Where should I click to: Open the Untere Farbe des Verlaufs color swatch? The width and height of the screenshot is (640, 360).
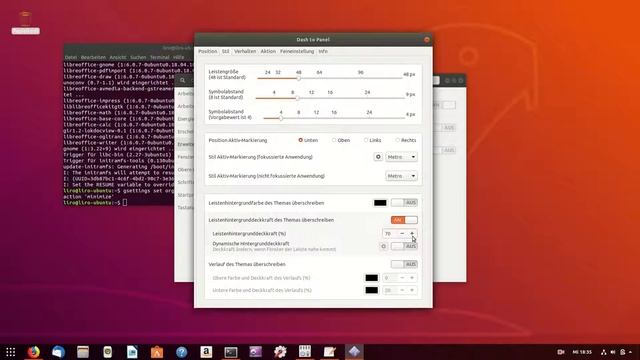tap(371, 290)
